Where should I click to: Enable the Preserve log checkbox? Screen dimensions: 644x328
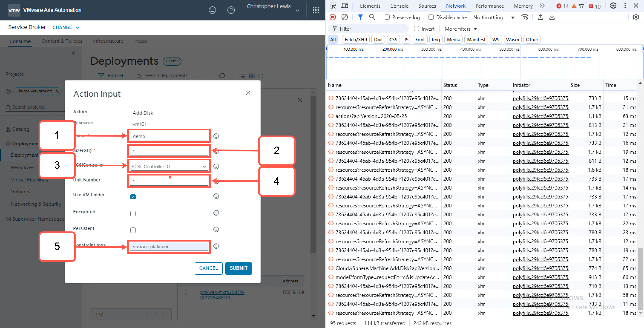coord(387,17)
